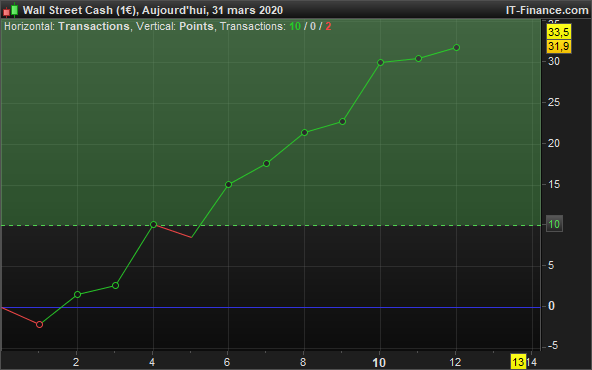Click the 14 label on the horizontal axis
The width and height of the screenshot is (592, 370).
coord(531,362)
